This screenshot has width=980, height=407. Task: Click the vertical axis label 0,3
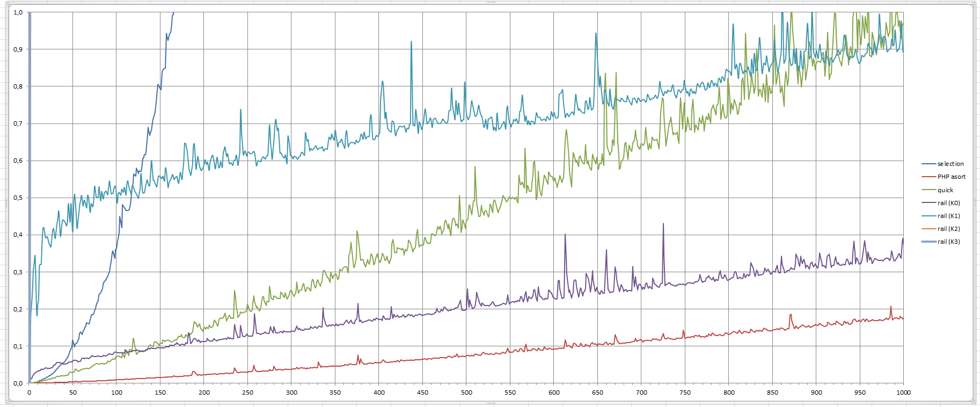tap(18, 272)
